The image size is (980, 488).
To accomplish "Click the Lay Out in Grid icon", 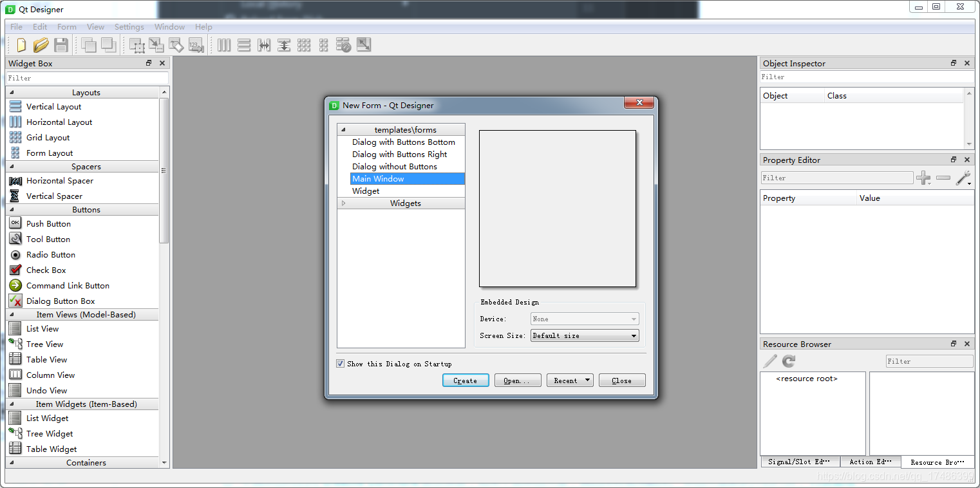I will pyautogui.click(x=304, y=45).
